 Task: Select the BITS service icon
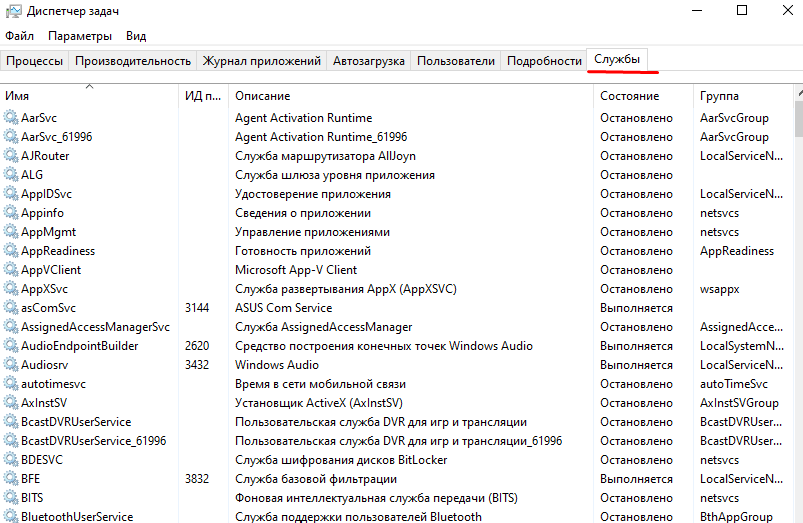tap(11, 498)
